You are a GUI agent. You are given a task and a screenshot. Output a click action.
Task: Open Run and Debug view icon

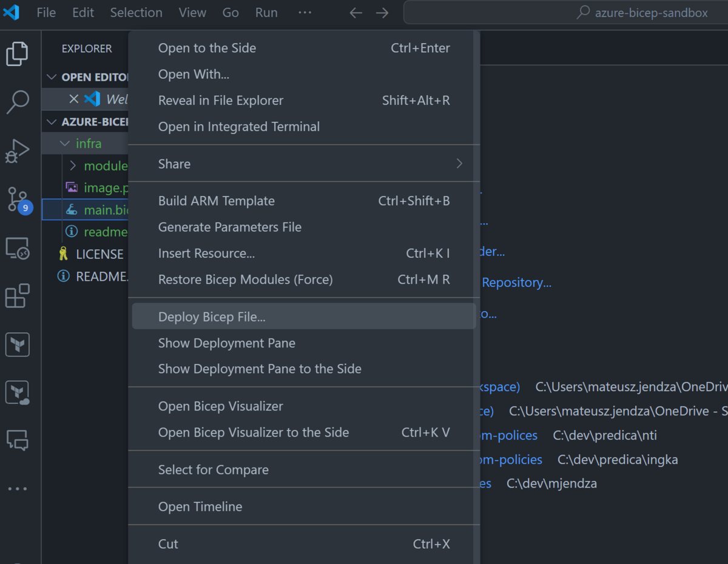click(17, 150)
